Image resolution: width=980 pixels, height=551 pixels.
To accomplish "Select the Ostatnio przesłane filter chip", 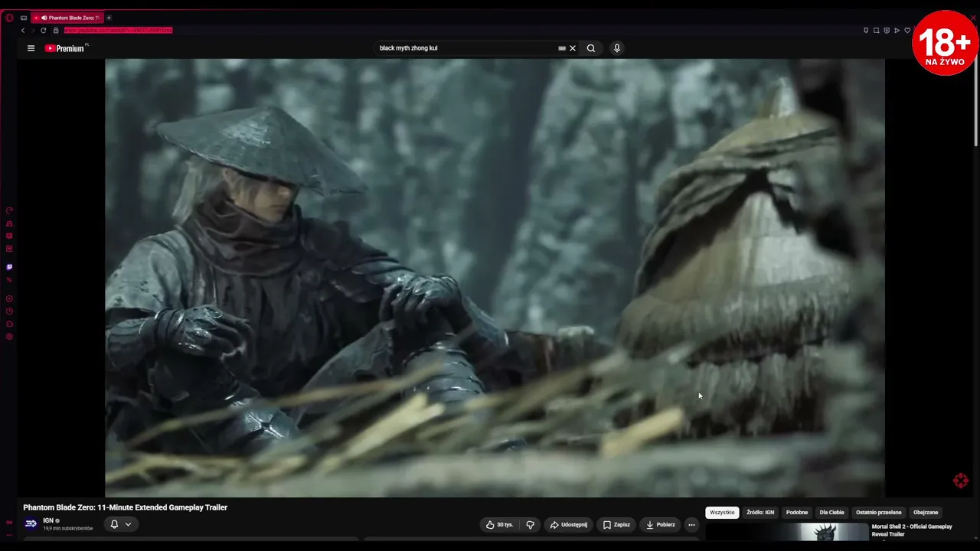I will (x=879, y=513).
